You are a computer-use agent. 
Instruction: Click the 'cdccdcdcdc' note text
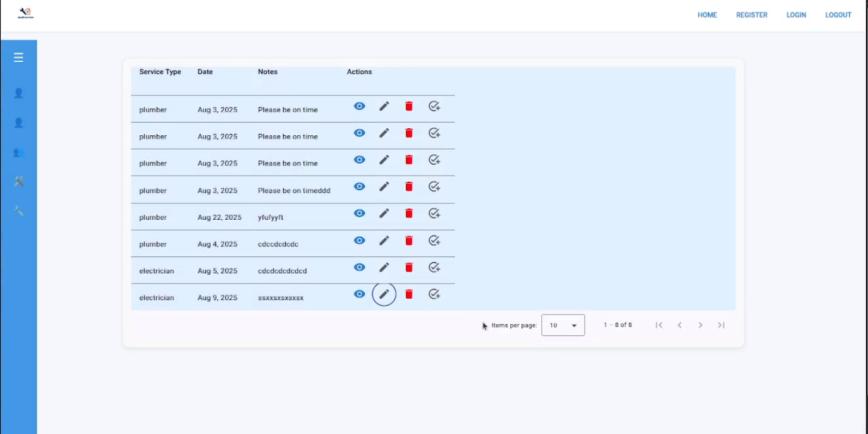coord(278,244)
